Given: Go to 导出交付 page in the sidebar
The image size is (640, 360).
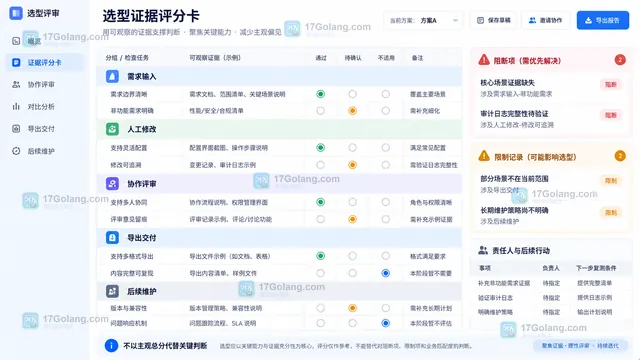Looking at the screenshot, I should (x=44, y=129).
